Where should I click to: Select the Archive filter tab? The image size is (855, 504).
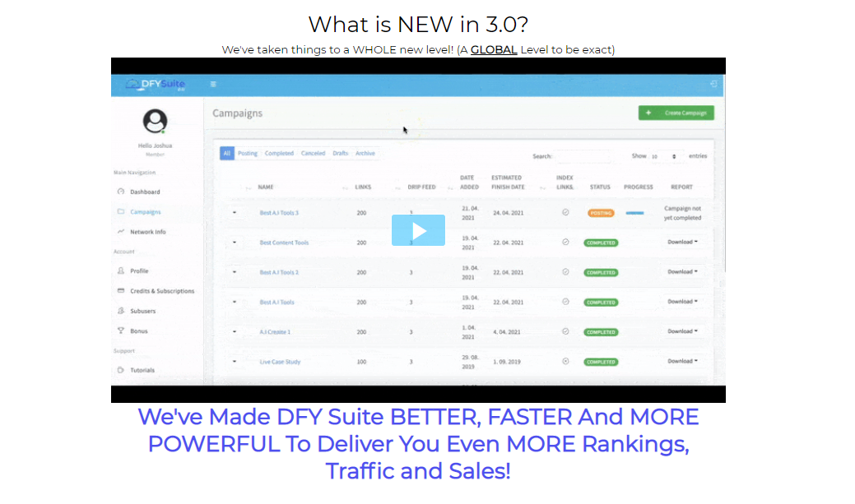[365, 153]
